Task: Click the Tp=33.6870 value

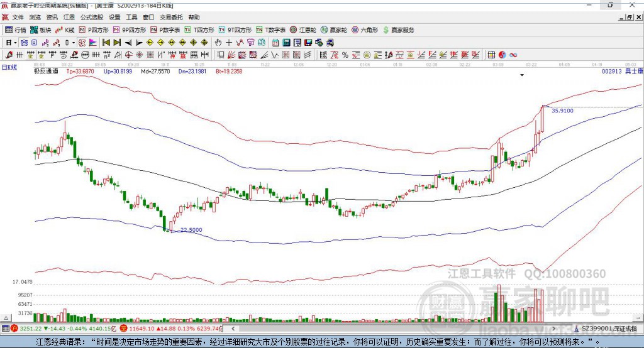Action: (x=80, y=71)
